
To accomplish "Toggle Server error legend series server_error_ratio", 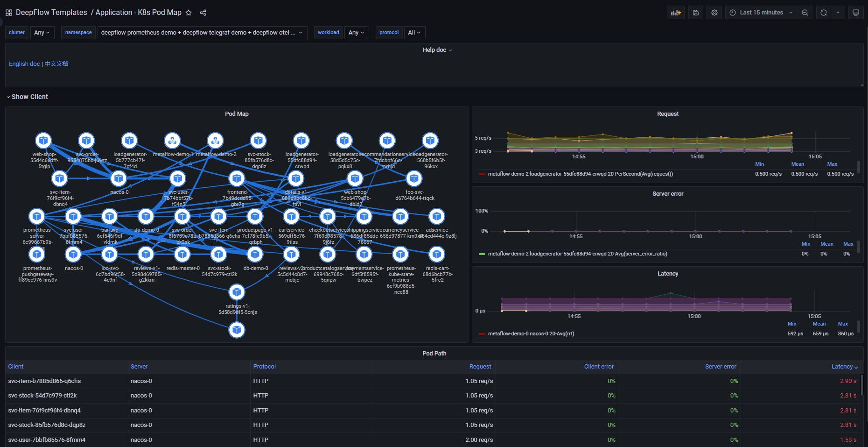I will click(x=577, y=254).
